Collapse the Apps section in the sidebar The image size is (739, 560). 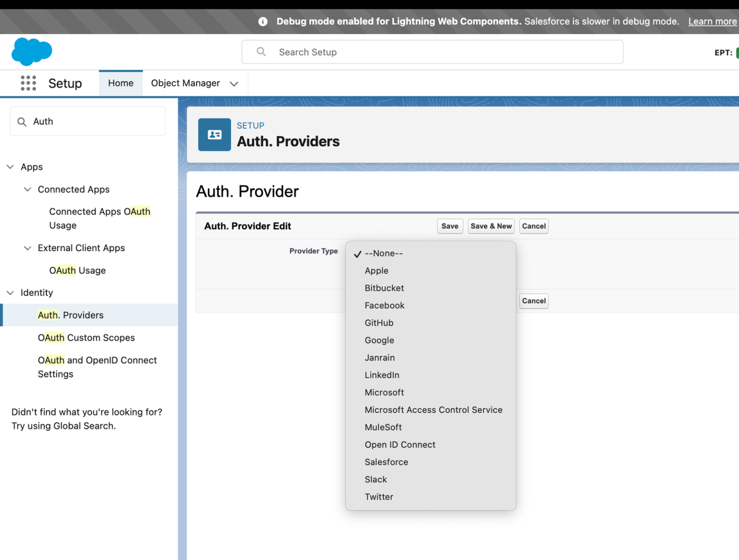coord(10,166)
